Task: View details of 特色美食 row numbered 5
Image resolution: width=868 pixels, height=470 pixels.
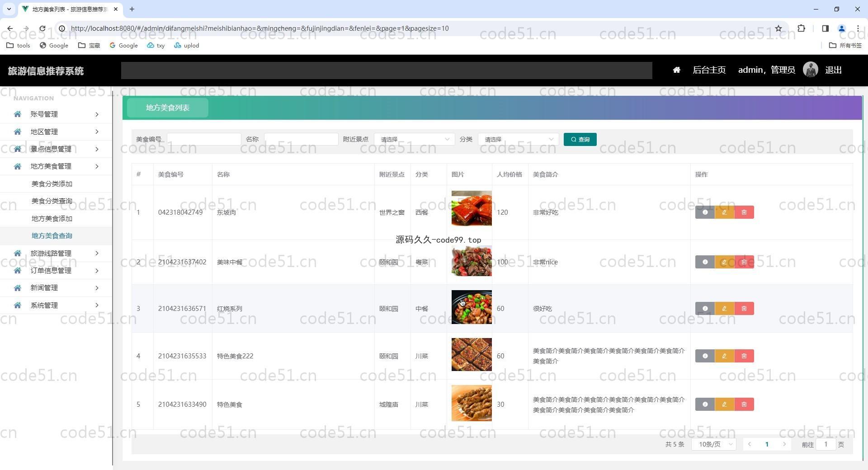Action: (x=705, y=404)
